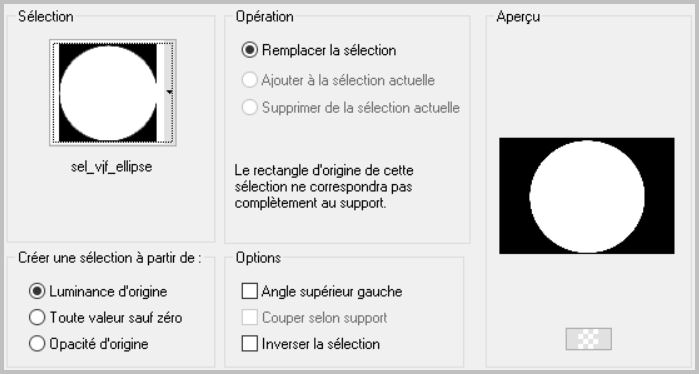Click the sel_vjf_ellipse file name label
Screen dimensions: 699x374
[x=111, y=167]
